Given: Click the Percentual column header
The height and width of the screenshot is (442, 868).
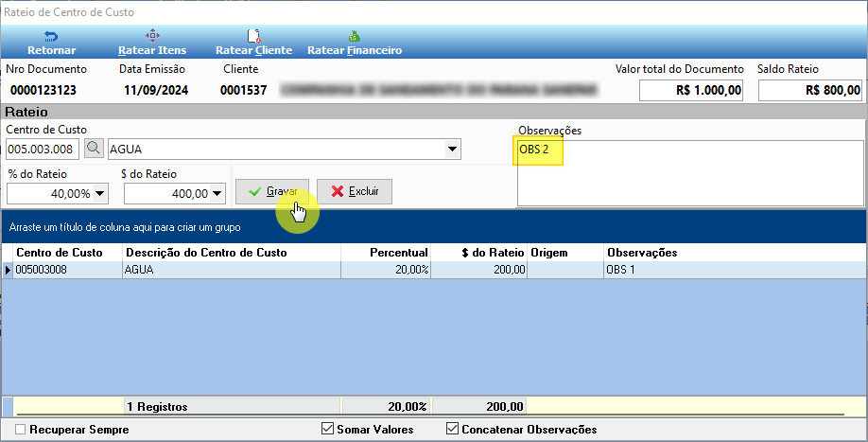Looking at the screenshot, I should (386, 253).
